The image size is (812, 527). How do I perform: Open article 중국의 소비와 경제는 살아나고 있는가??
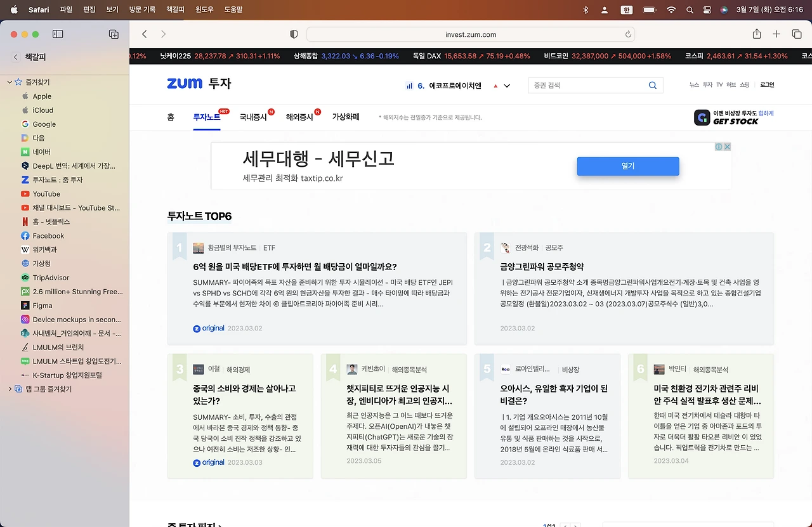[x=244, y=394]
